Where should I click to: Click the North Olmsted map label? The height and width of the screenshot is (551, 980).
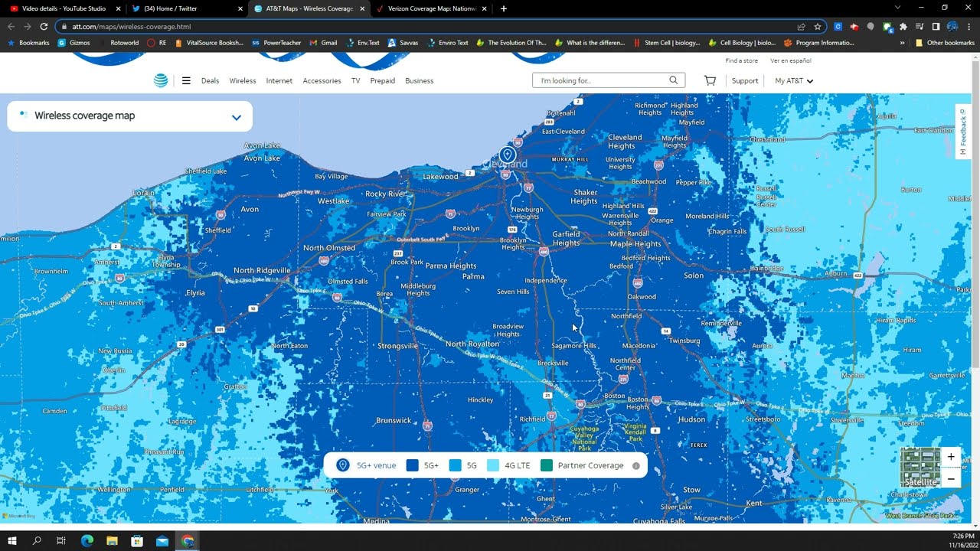[x=329, y=248]
